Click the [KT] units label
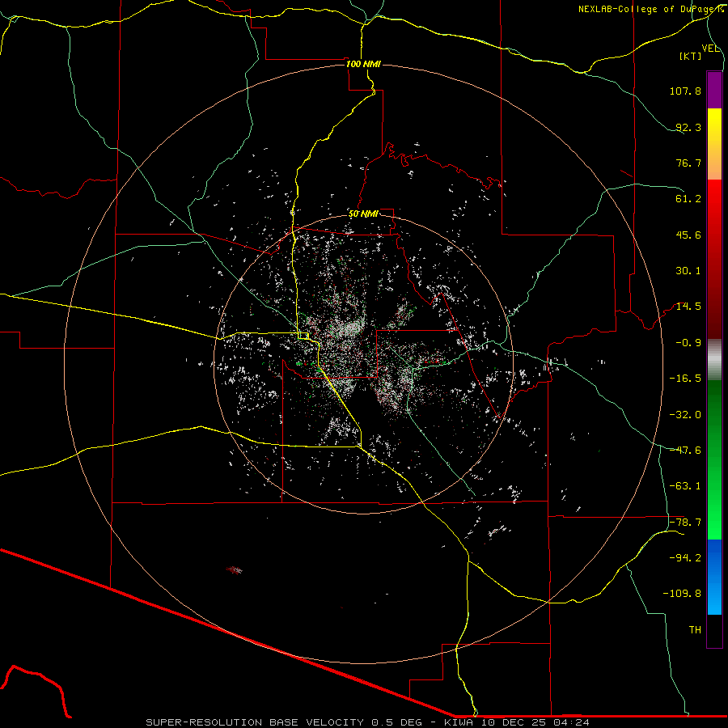The height and width of the screenshot is (728, 728). coord(691,57)
